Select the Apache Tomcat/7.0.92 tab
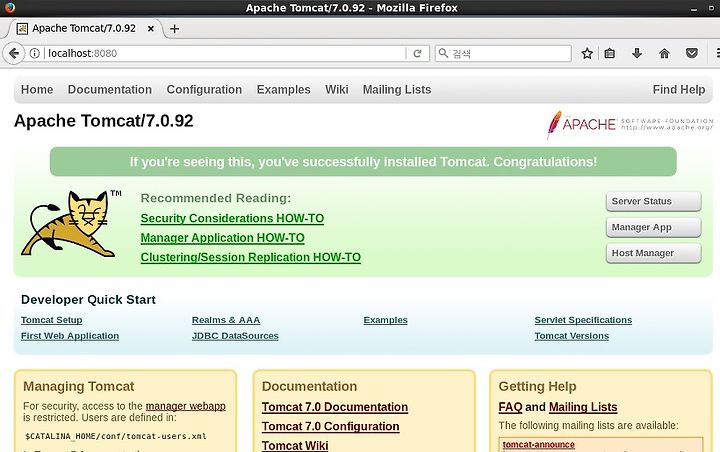 point(84,28)
